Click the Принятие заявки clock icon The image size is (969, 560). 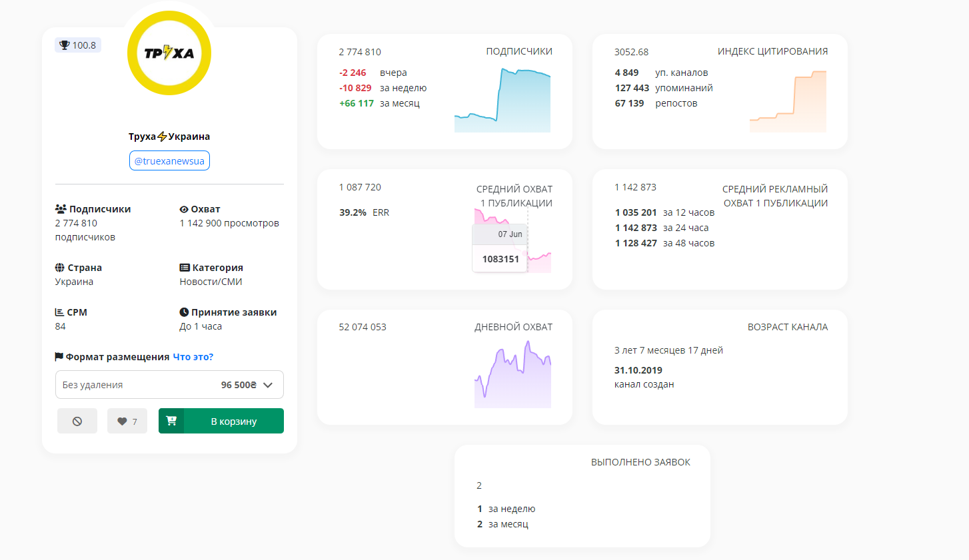tap(184, 312)
